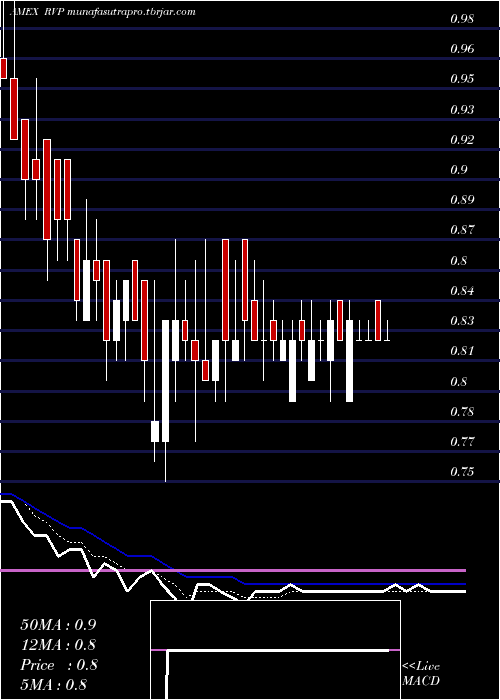Select the 0.98 price axis label
This screenshot has height=700, width=500.
[x=462, y=19]
